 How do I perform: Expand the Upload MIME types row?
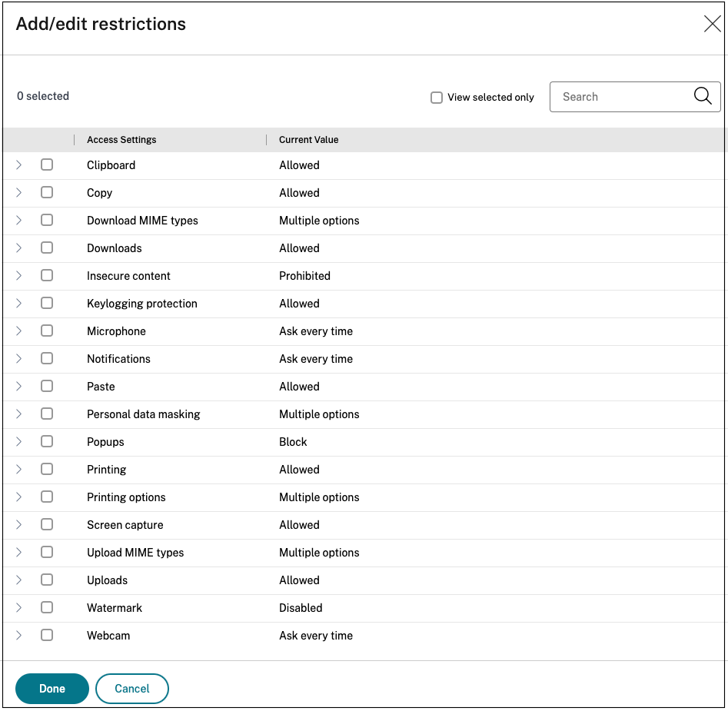click(x=19, y=552)
